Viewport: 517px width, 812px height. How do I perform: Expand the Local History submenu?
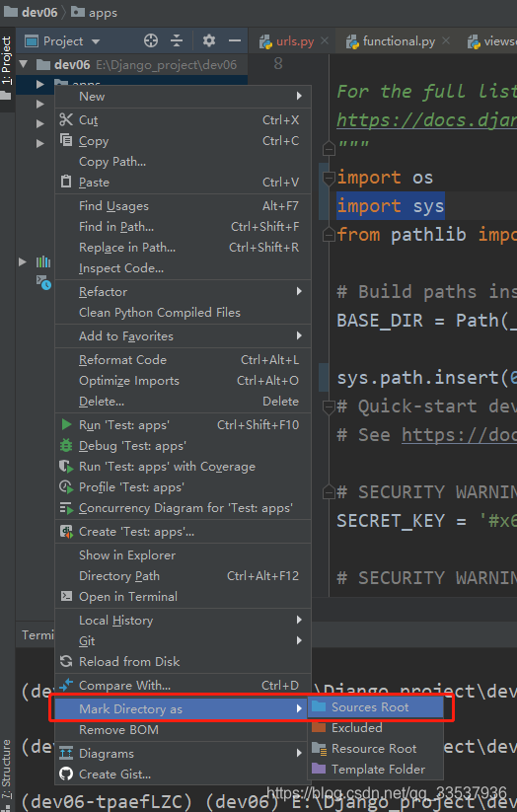coord(183,621)
